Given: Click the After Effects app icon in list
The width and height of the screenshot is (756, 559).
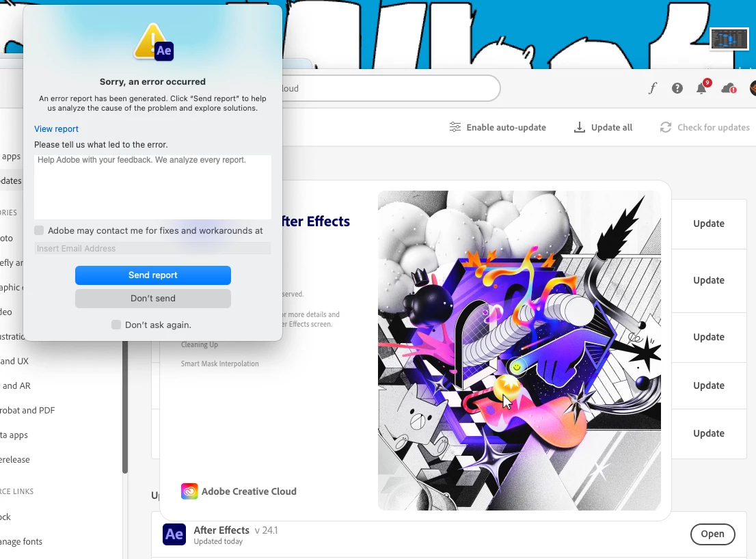Looking at the screenshot, I should click(x=174, y=534).
